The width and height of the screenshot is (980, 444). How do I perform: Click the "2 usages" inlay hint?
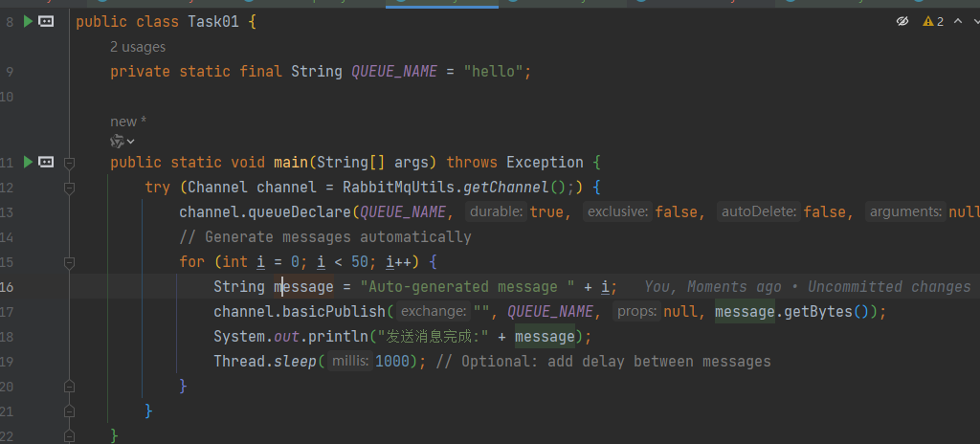138,47
